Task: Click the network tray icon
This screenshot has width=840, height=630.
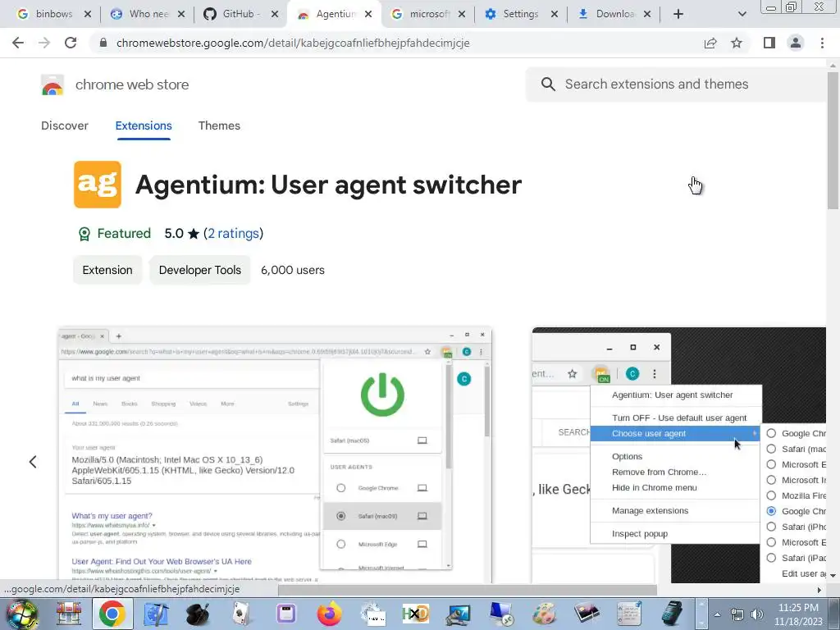Action: coord(737,614)
